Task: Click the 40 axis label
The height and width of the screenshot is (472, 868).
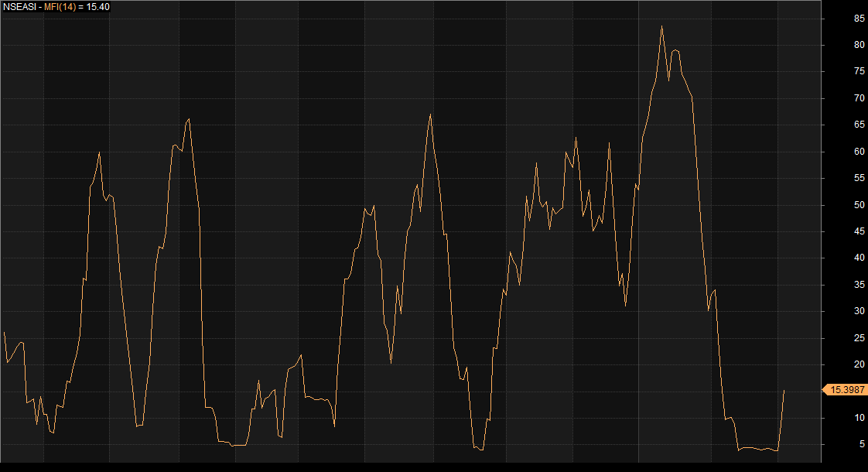Action: tap(859, 258)
